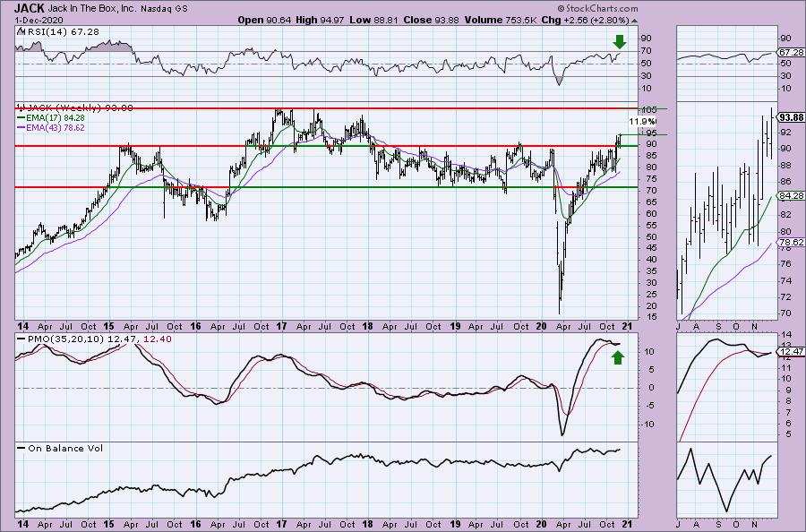Click the Open 90.64 value
806x532 pixels.
pos(264,20)
